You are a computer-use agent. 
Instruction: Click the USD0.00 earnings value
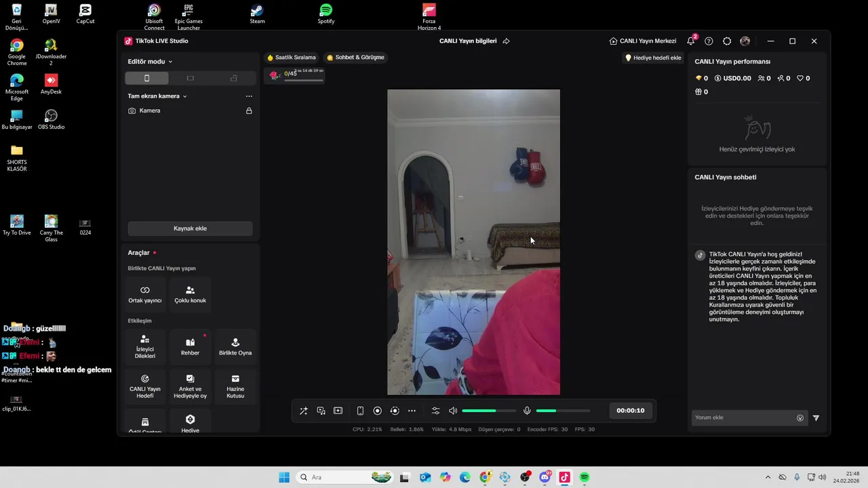coord(733,79)
